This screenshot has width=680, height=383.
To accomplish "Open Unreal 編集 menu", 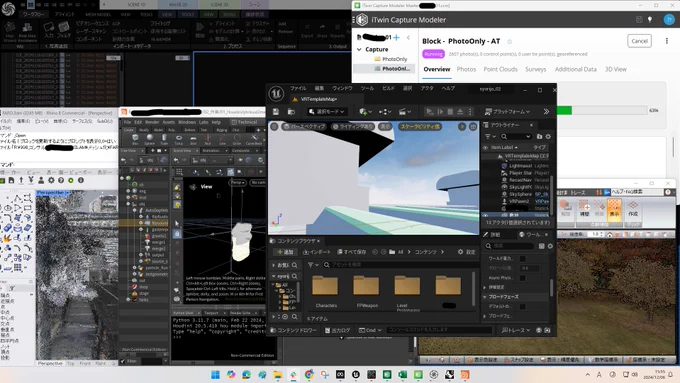I will [319, 88].
